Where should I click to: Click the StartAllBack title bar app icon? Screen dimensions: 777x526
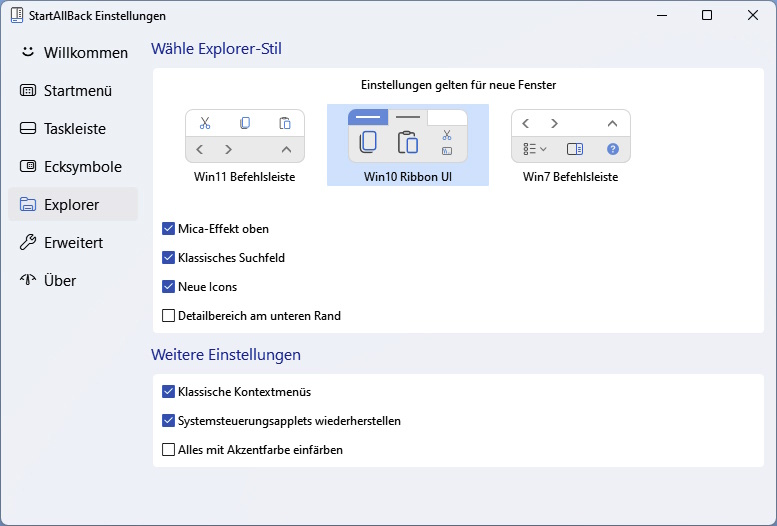point(17,15)
